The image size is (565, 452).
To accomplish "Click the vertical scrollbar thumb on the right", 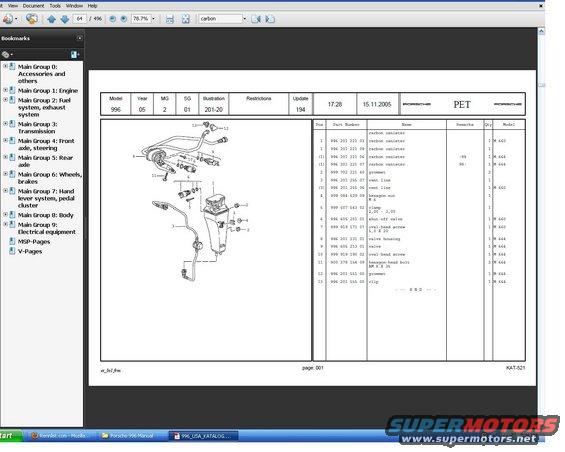I will click(x=541, y=85).
